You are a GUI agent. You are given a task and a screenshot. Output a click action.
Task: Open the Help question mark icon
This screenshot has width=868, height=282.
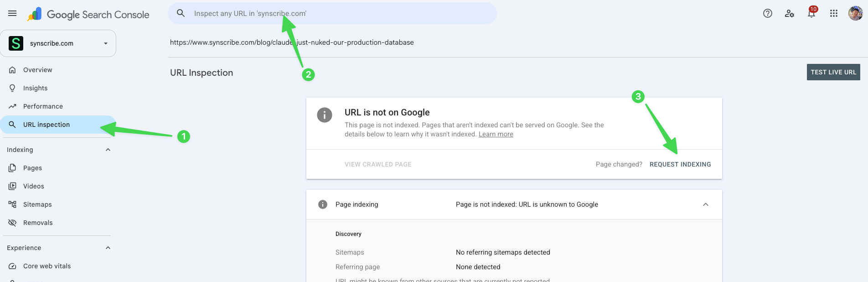(x=768, y=13)
